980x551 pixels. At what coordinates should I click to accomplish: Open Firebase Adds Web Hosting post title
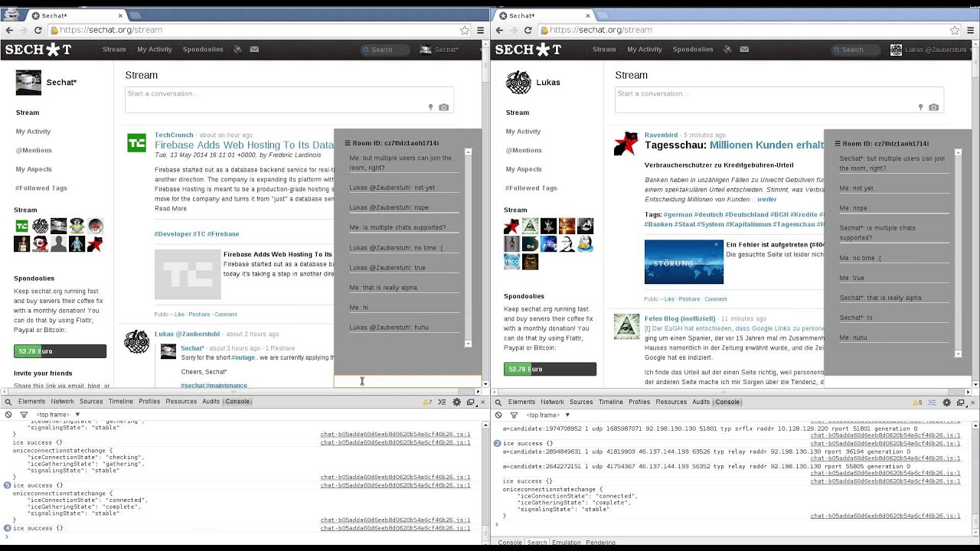(x=244, y=145)
